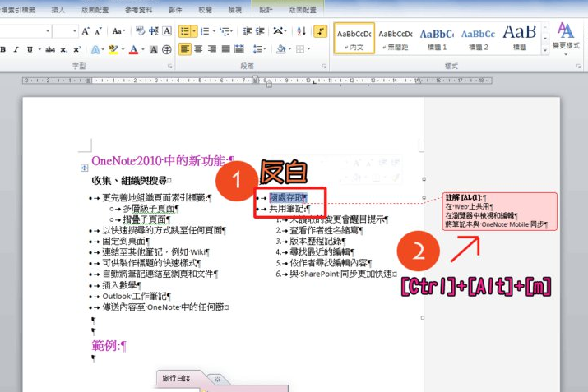Apply the Title (標題) style
The width and height of the screenshot is (588, 392).
[x=520, y=39]
